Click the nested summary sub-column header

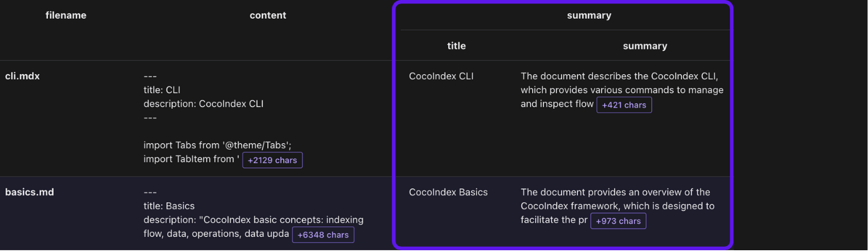click(x=645, y=46)
